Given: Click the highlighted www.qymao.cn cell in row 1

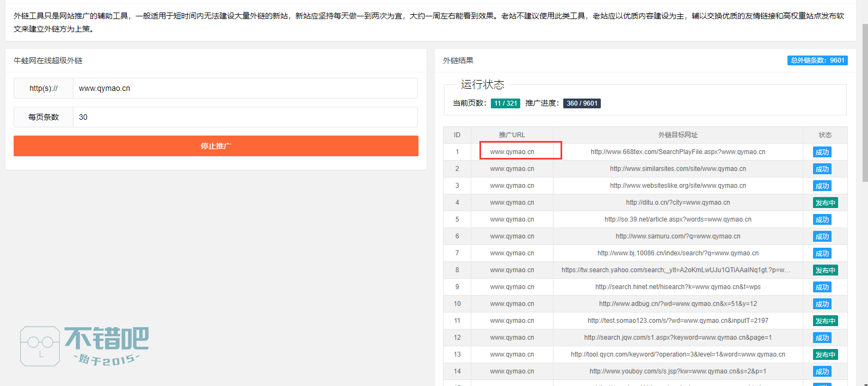Looking at the screenshot, I should click(x=512, y=152).
